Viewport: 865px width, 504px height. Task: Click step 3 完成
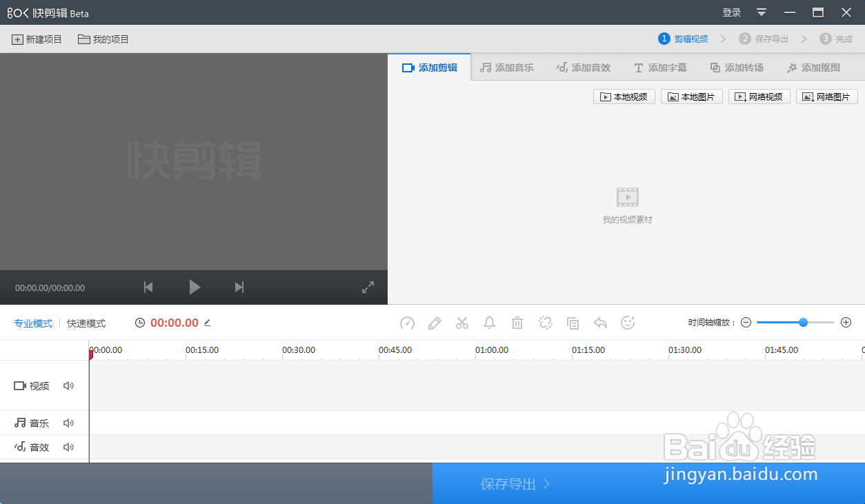pyautogui.click(x=836, y=39)
